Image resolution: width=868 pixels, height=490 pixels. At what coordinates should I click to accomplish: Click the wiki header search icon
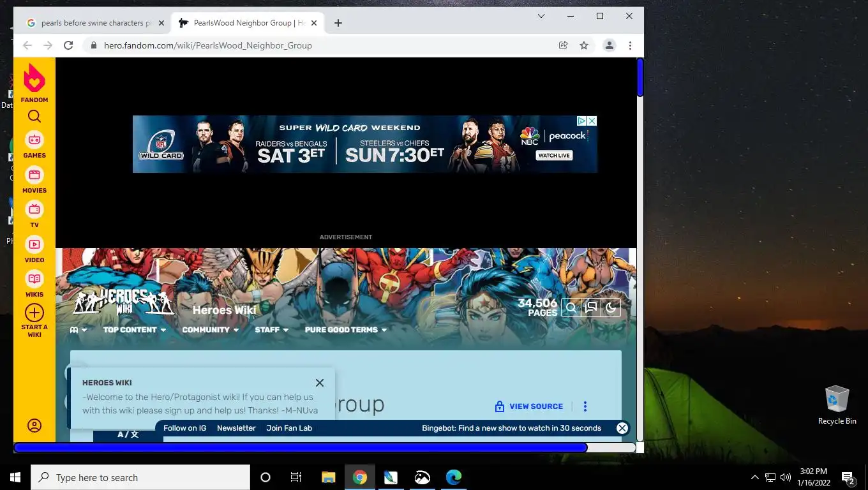pos(571,308)
